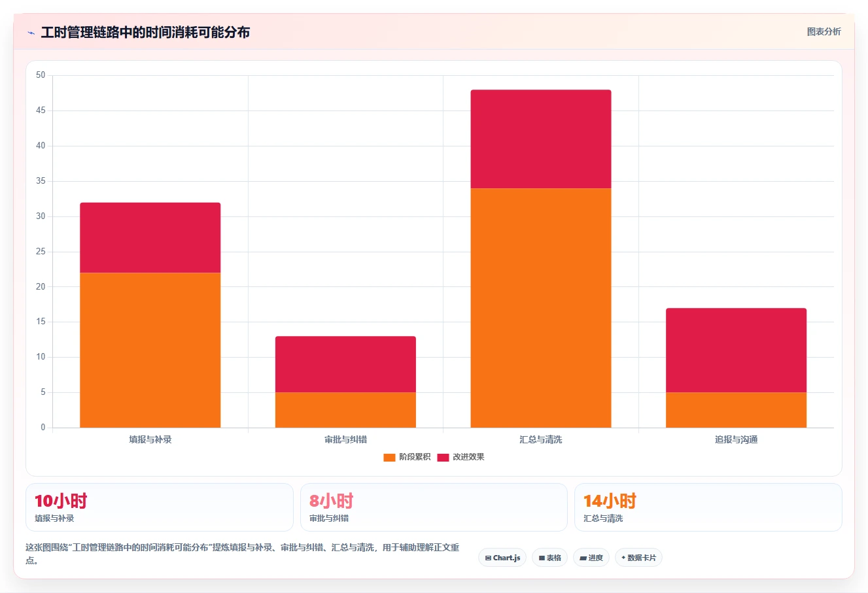The height and width of the screenshot is (593, 868).
Task: Select the 数据卡片 tag chip
Action: pyautogui.click(x=638, y=558)
